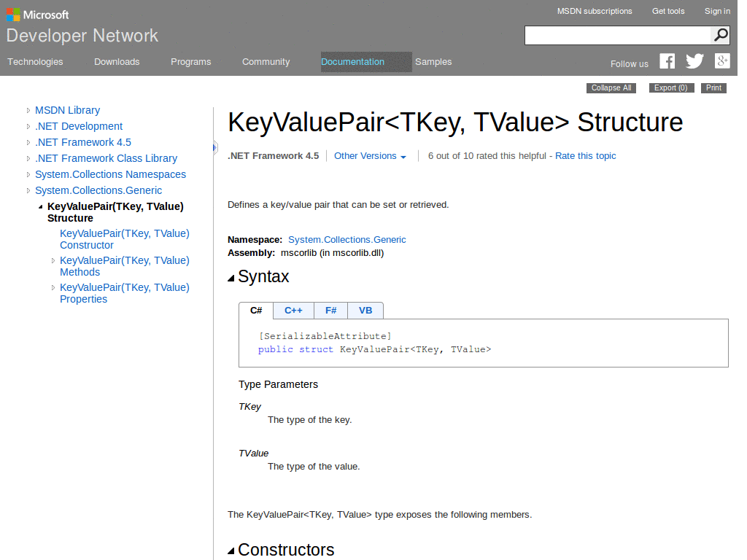Screen dimensions: 747x560
Task: Open KeyValuePair Properties sidebar link
Action: click(124, 293)
